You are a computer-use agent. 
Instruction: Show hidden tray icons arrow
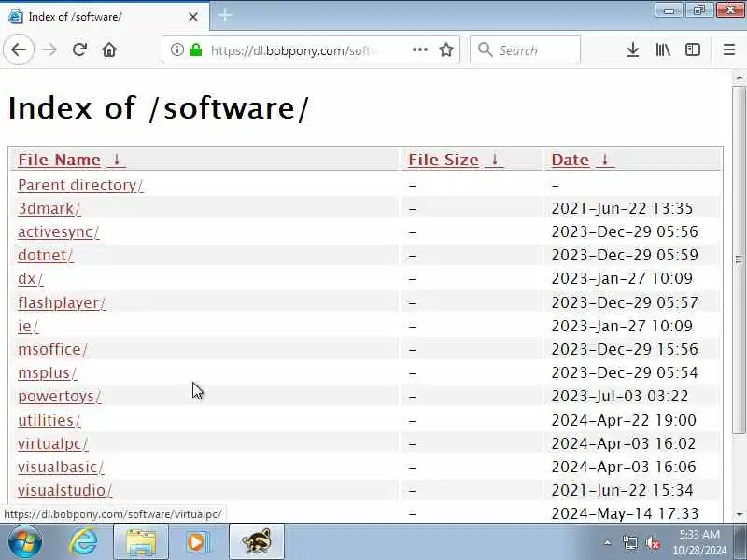tap(608, 542)
